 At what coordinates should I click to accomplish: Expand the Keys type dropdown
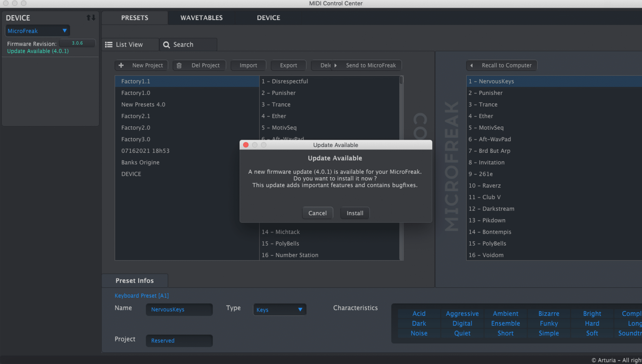point(279,310)
